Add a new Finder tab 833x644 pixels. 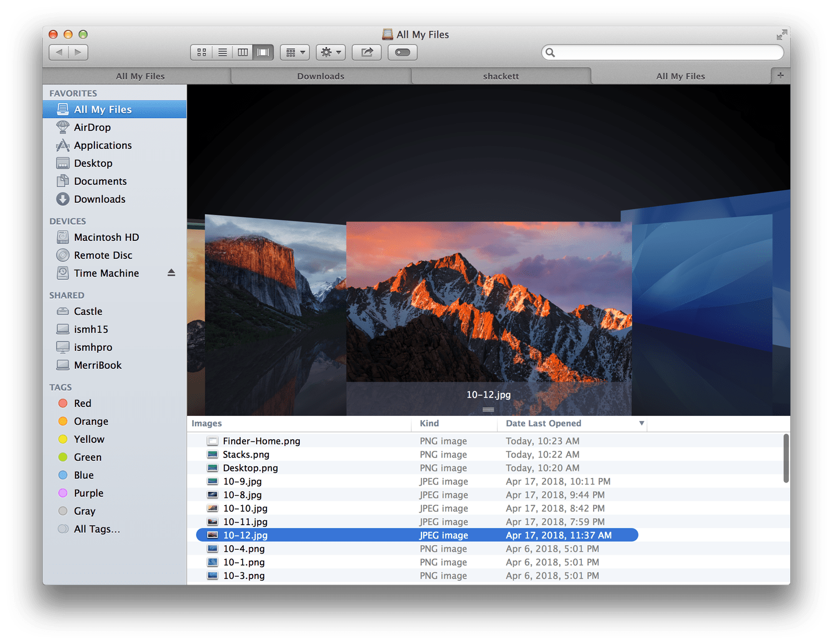(x=780, y=76)
